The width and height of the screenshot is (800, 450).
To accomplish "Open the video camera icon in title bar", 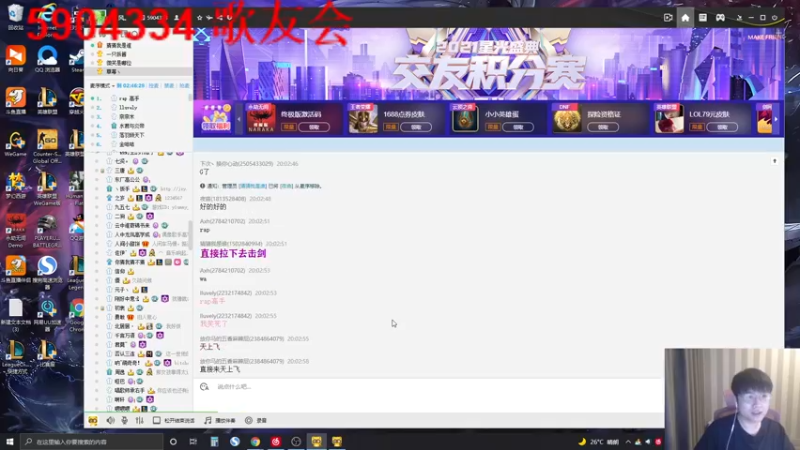I will click(668, 17).
